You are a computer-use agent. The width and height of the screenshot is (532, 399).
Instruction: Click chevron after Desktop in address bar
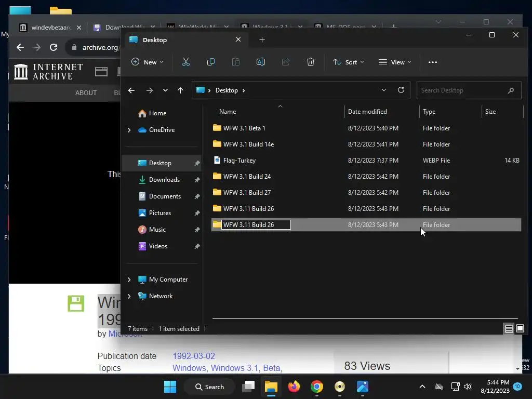pyautogui.click(x=244, y=90)
